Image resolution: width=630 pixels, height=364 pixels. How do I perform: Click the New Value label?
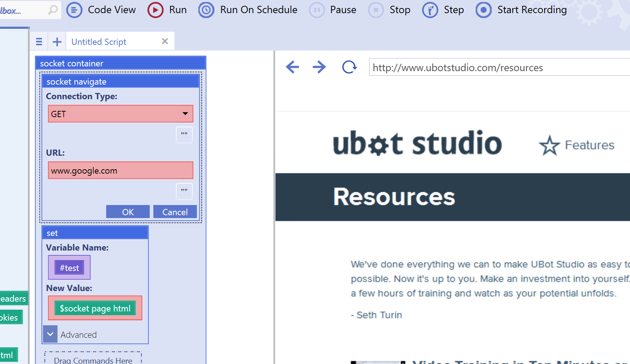69,288
